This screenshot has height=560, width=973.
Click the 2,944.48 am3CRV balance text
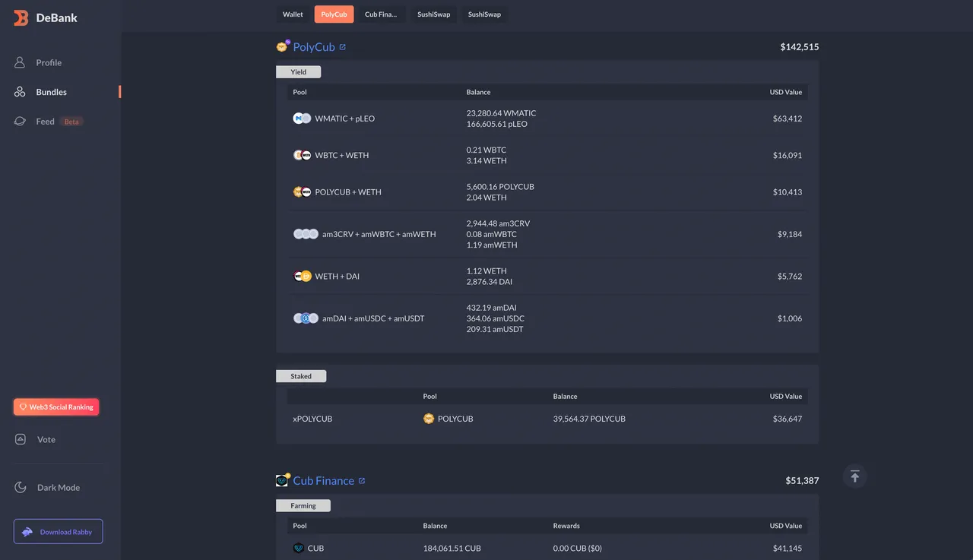click(498, 223)
